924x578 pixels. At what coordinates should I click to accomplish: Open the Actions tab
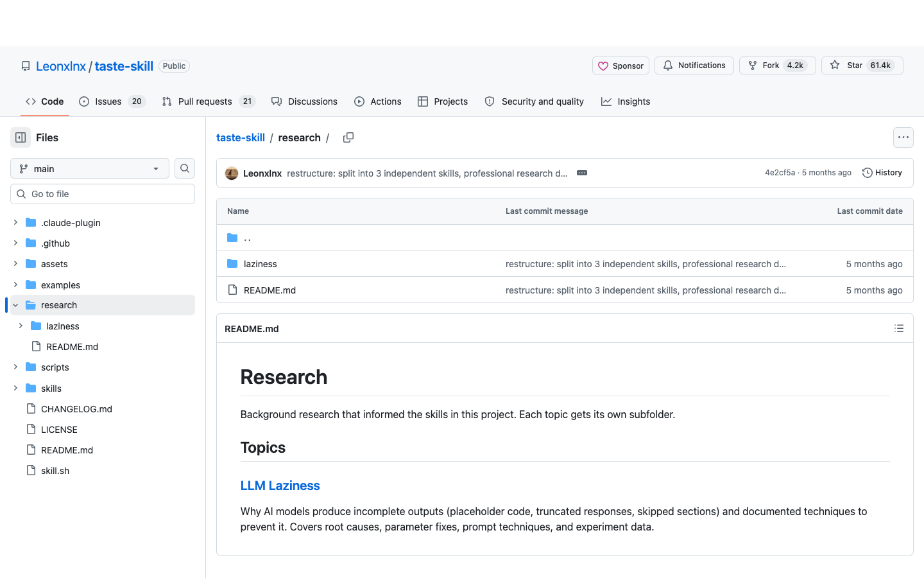tap(378, 101)
